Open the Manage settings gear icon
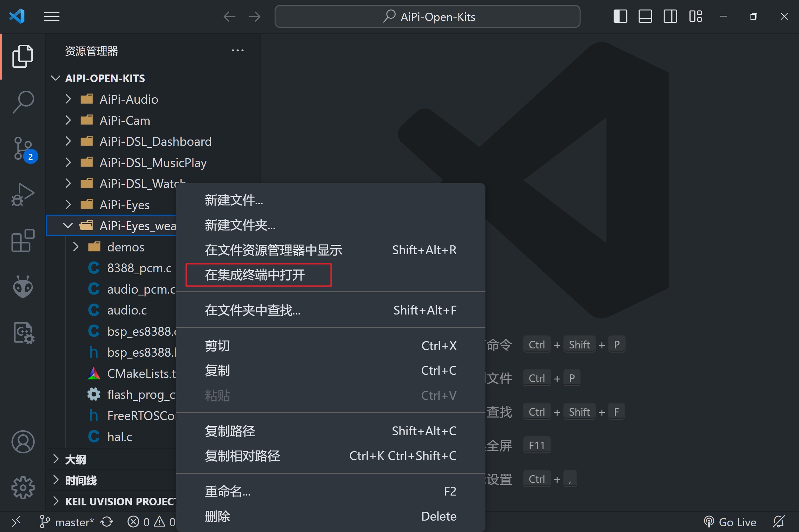The height and width of the screenshot is (532, 799). point(23,488)
